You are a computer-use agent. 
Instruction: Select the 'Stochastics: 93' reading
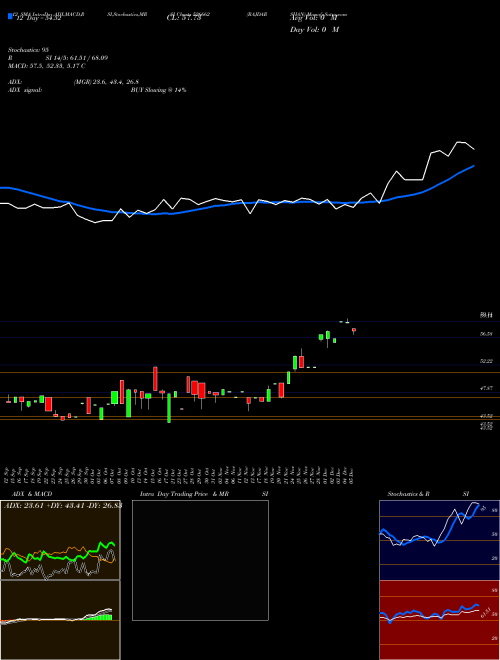(31, 50)
